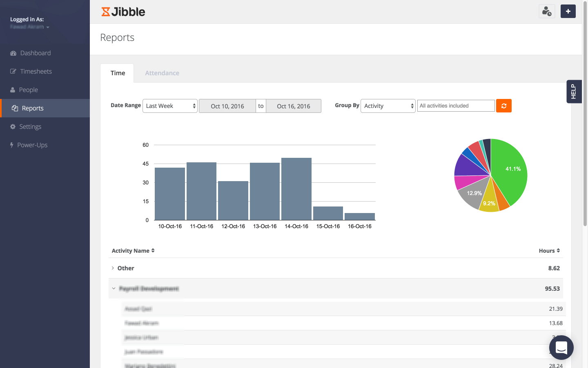Screen dimensions: 588x368
Task: Refresh the activity filter
Action: (503, 105)
